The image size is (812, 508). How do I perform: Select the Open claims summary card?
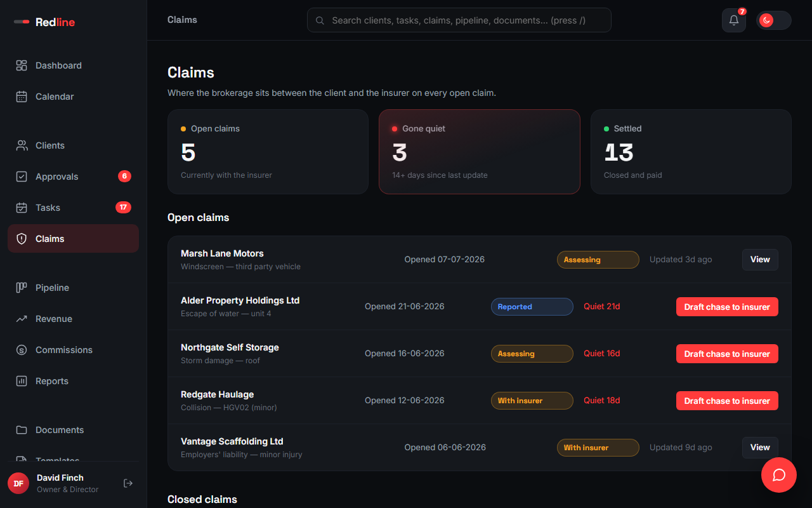point(268,152)
